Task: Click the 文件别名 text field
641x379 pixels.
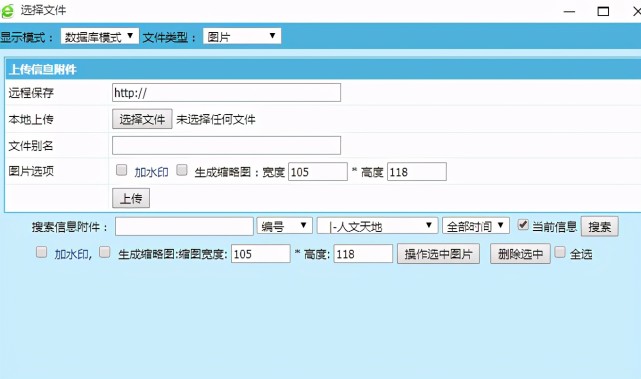Action: pyautogui.click(x=226, y=146)
